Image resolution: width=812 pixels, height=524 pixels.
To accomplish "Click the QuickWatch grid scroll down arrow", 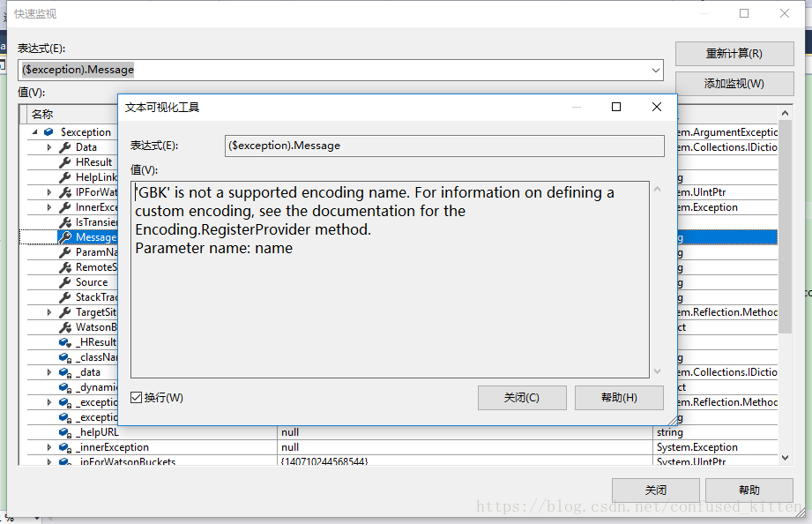I will coord(785,458).
